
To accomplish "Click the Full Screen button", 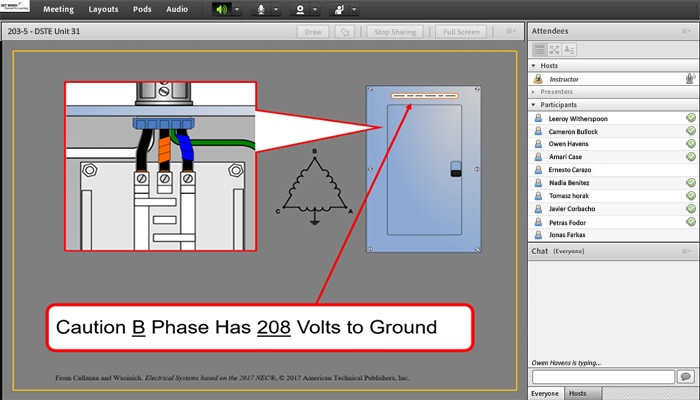I will [462, 32].
